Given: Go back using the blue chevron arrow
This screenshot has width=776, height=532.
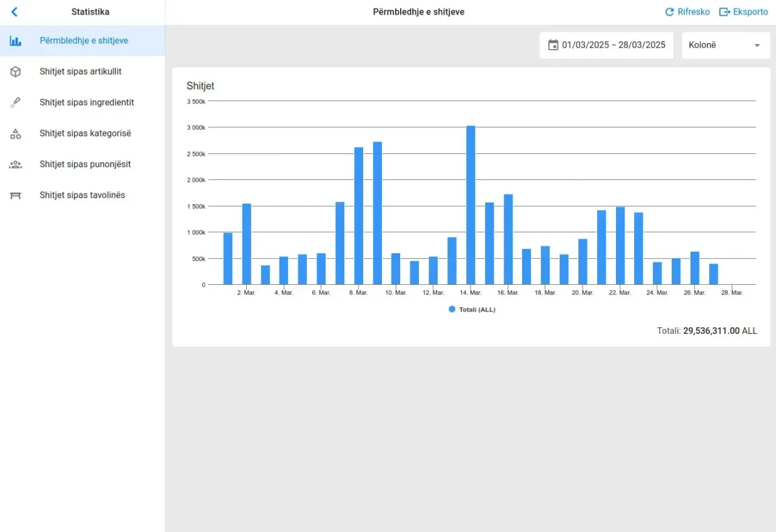Looking at the screenshot, I should click(15, 12).
